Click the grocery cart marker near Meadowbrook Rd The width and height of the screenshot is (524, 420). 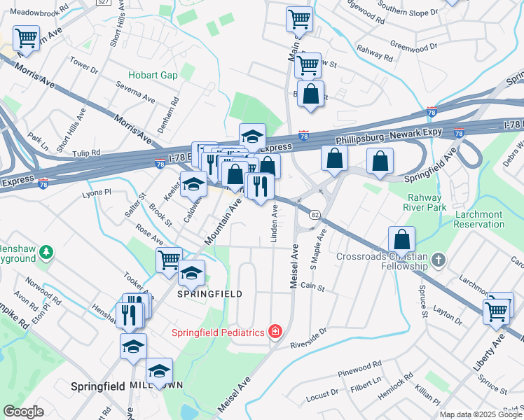[27, 39]
